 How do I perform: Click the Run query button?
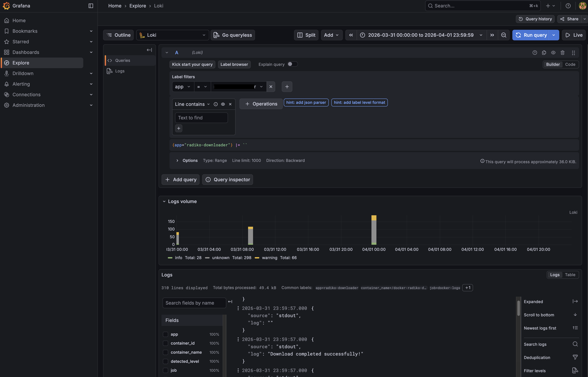pyautogui.click(x=530, y=35)
